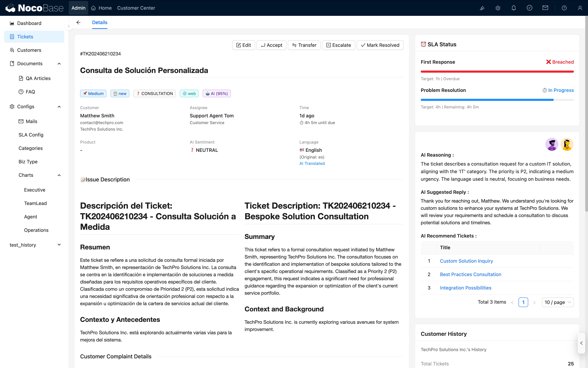This screenshot has width=588, height=368.
Task: Collapse the Documents section in sidebar
Action: [x=59, y=64]
